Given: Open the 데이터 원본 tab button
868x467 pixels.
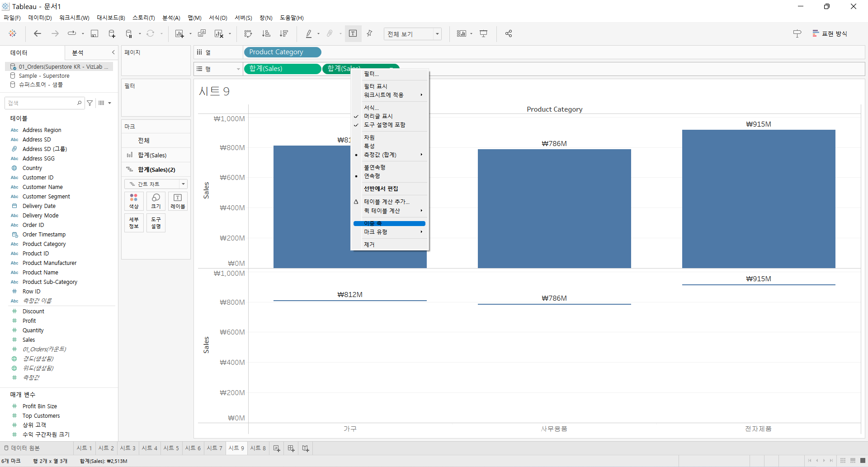Looking at the screenshot, I should [22, 448].
